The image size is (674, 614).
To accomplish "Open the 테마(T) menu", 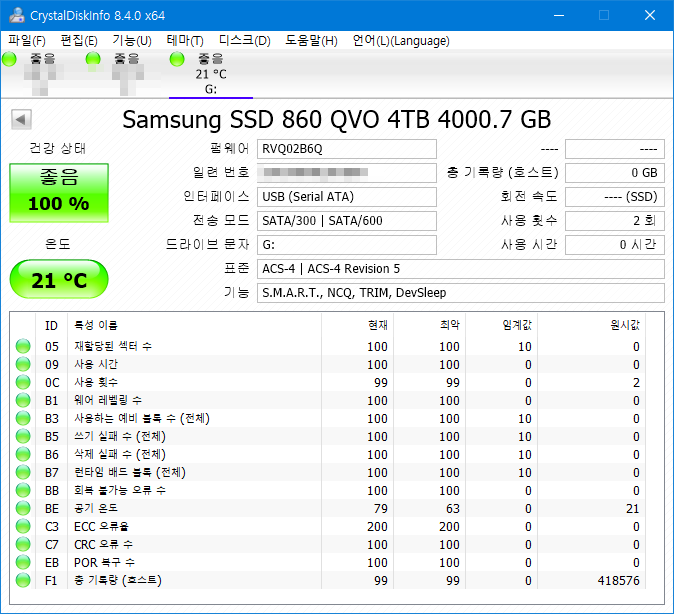I will [x=185, y=41].
